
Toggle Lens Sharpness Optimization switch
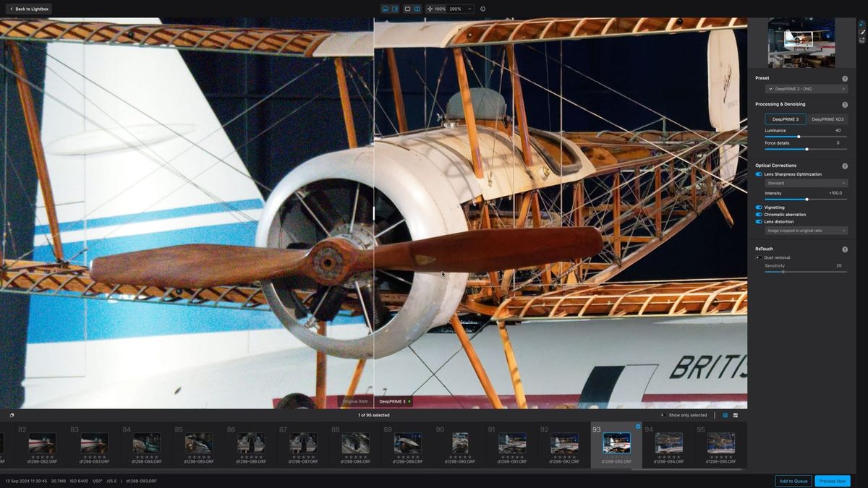pos(759,174)
